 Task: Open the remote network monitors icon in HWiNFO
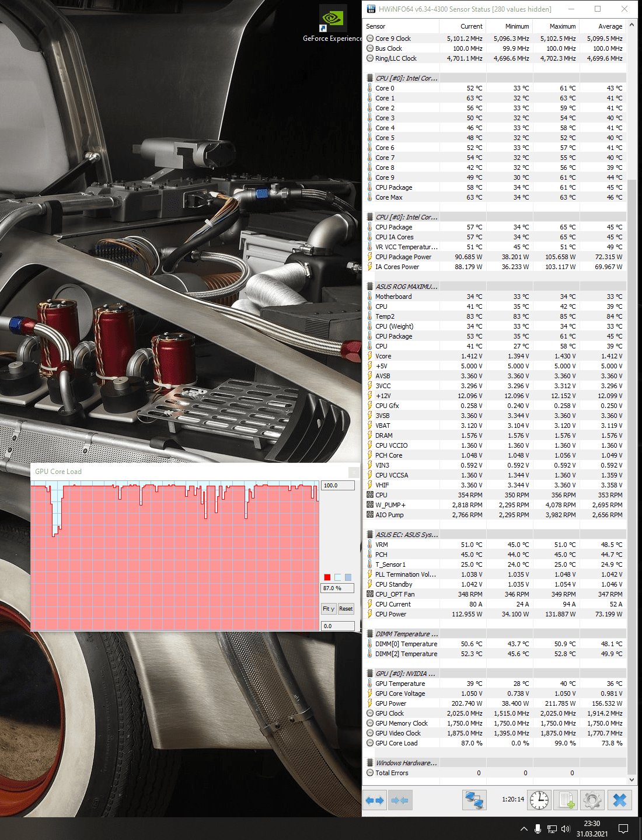[474, 800]
